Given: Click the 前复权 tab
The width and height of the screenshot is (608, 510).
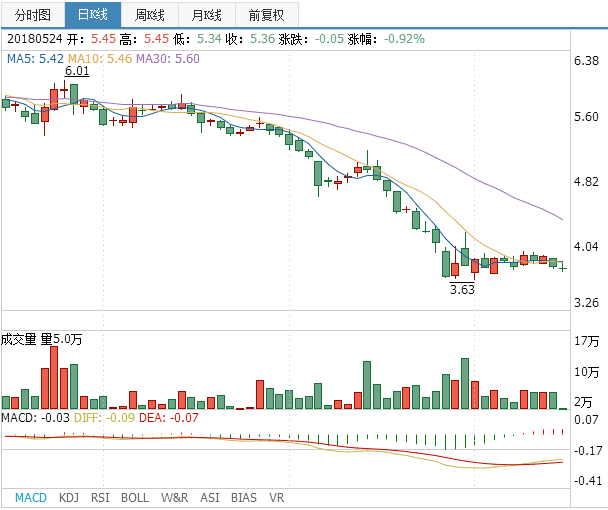Looking at the screenshot, I should point(267,15).
